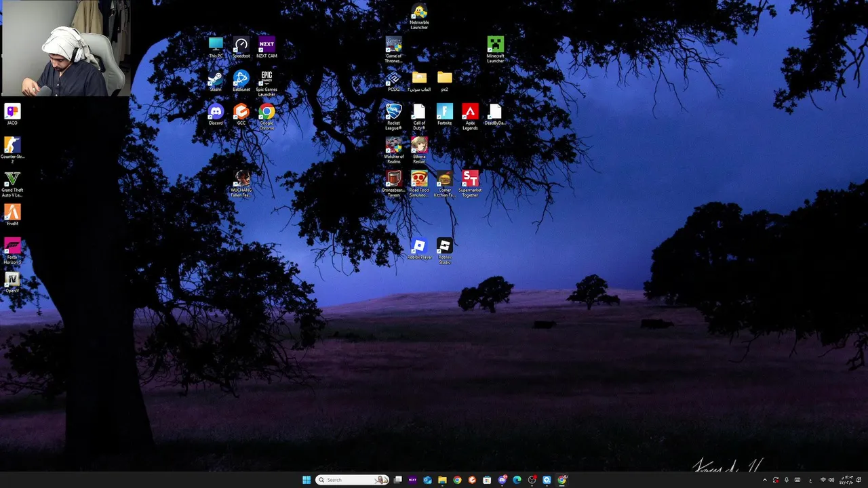Open Microsoft Edge from the taskbar
868x488 pixels.
pyautogui.click(x=517, y=480)
